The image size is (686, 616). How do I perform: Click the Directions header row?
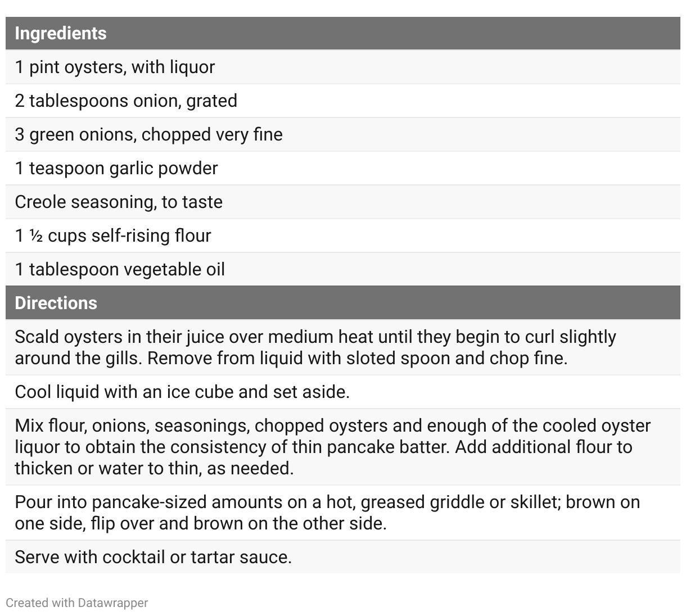click(342, 303)
